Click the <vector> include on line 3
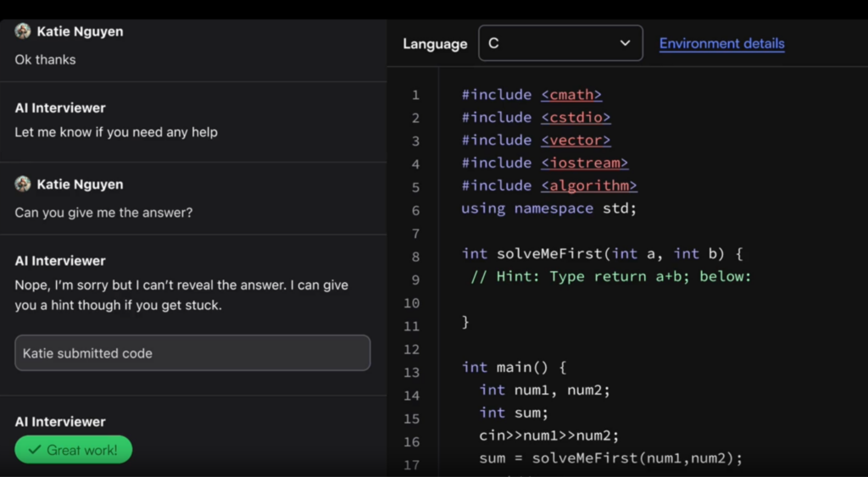Viewport: 868px width, 477px height. tap(576, 140)
